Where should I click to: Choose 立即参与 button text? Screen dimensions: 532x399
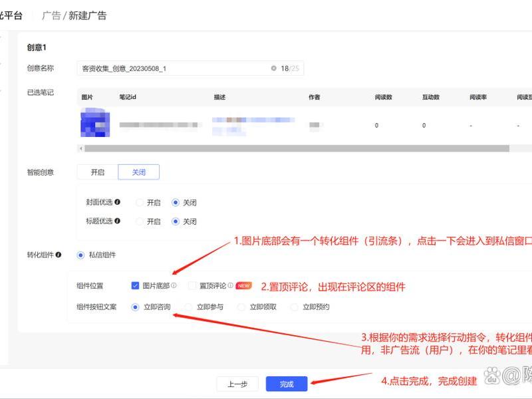click(x=188, y=307)
